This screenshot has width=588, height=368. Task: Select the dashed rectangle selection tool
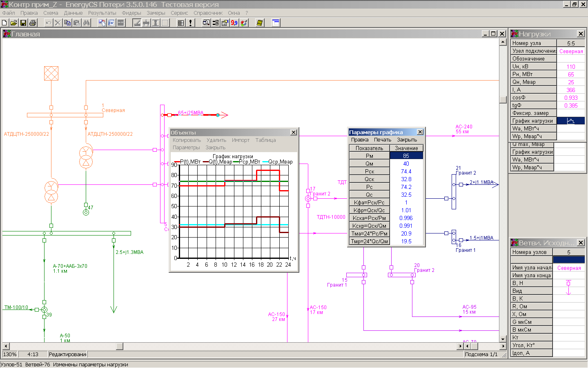[x=165, y=23]
